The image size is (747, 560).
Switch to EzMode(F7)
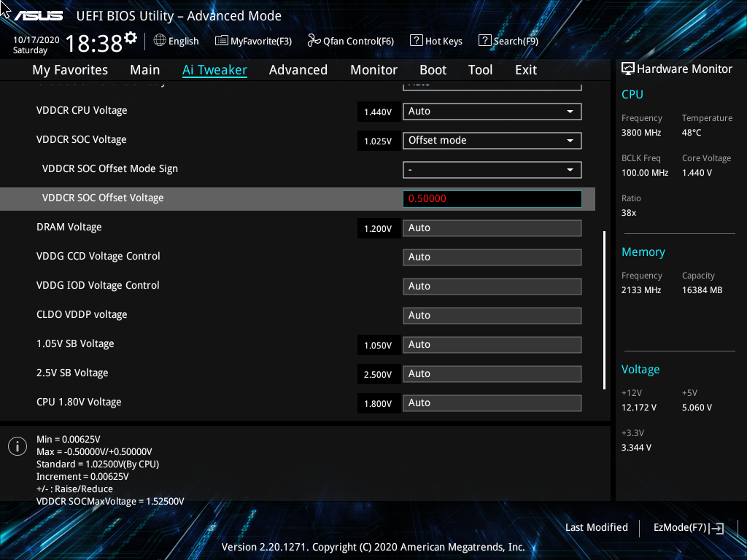(689, 528)
